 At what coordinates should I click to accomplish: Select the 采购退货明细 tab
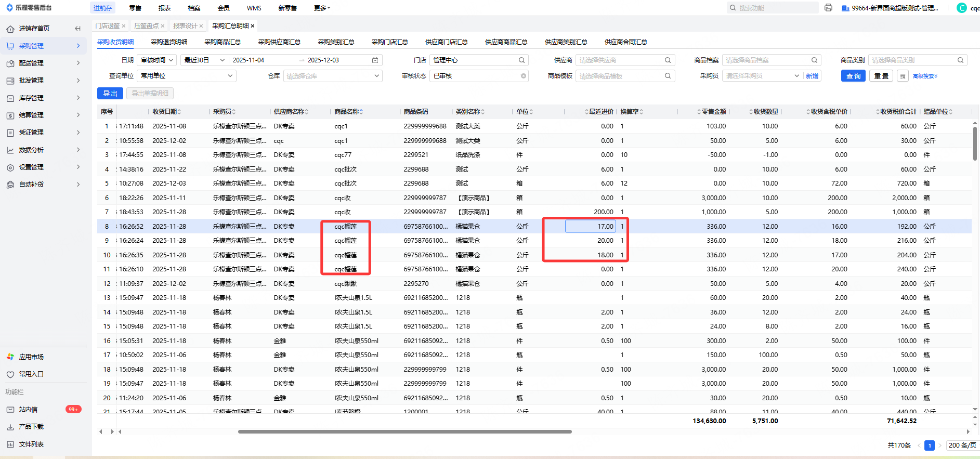tap(169, 42)
